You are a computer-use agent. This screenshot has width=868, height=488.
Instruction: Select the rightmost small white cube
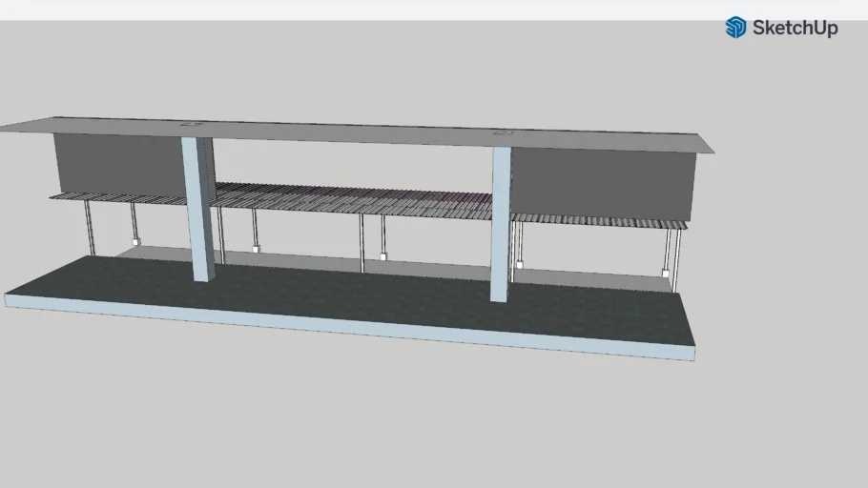point(666,274)
